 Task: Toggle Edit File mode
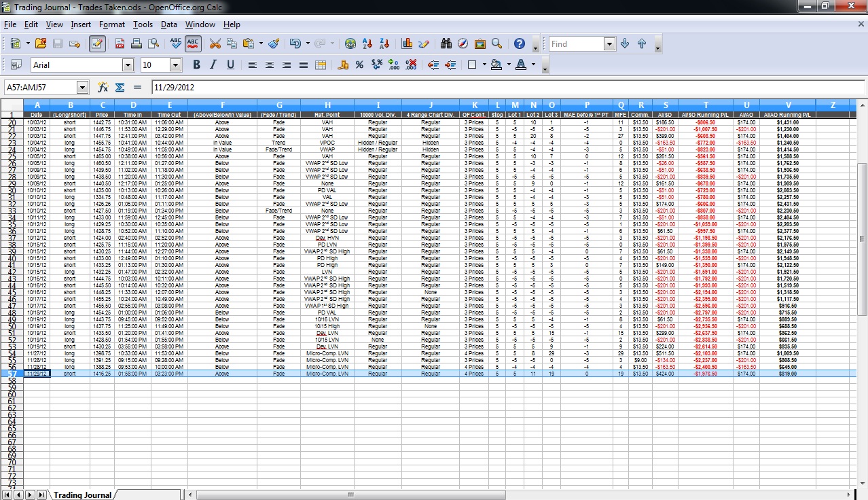click(97, 43)
